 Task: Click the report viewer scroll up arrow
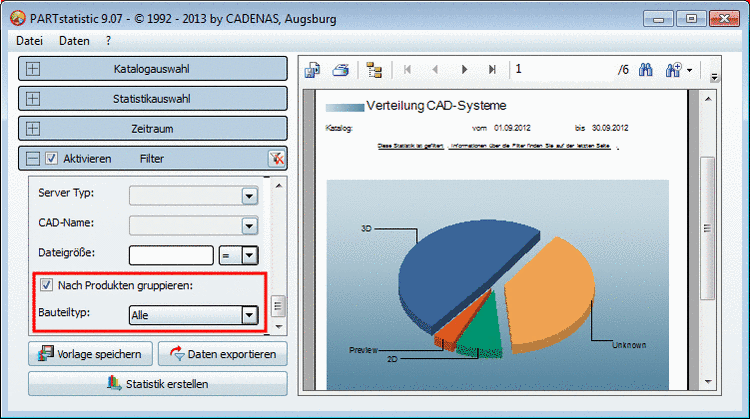[708, 99]
